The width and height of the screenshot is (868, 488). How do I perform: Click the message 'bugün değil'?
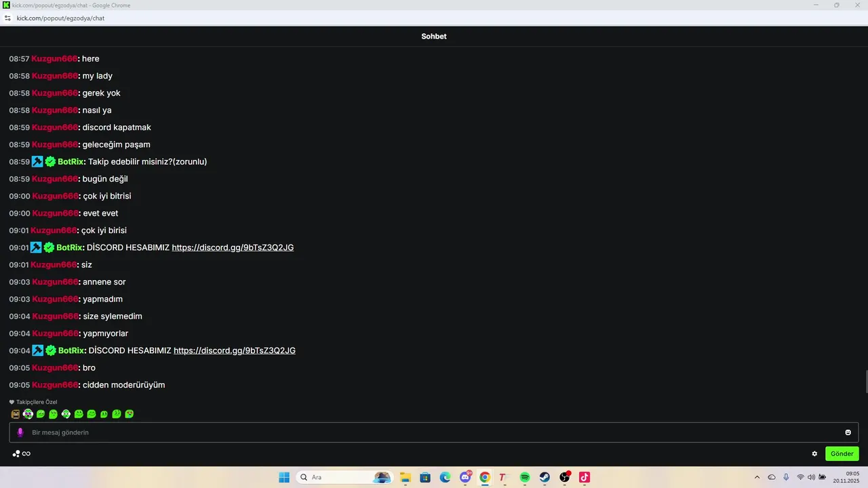pyautogui.click(x=105, y=179)
